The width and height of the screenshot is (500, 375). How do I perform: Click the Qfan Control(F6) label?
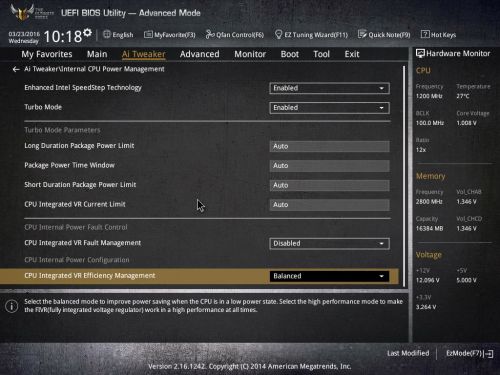pos(240,35)
